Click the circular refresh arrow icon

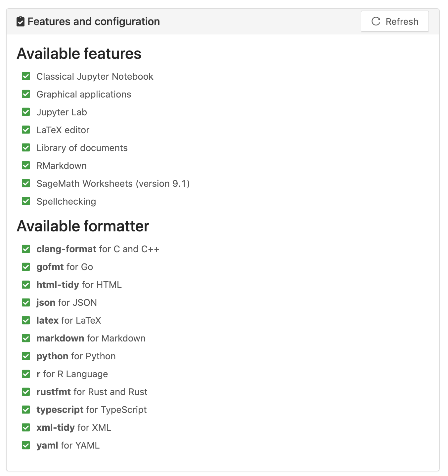376,21
